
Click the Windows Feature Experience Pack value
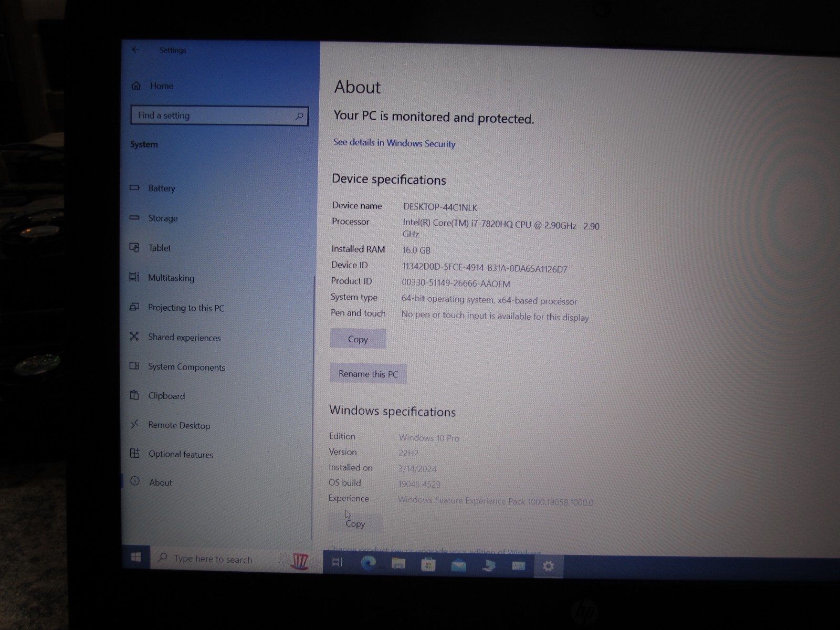click(495, 501)
